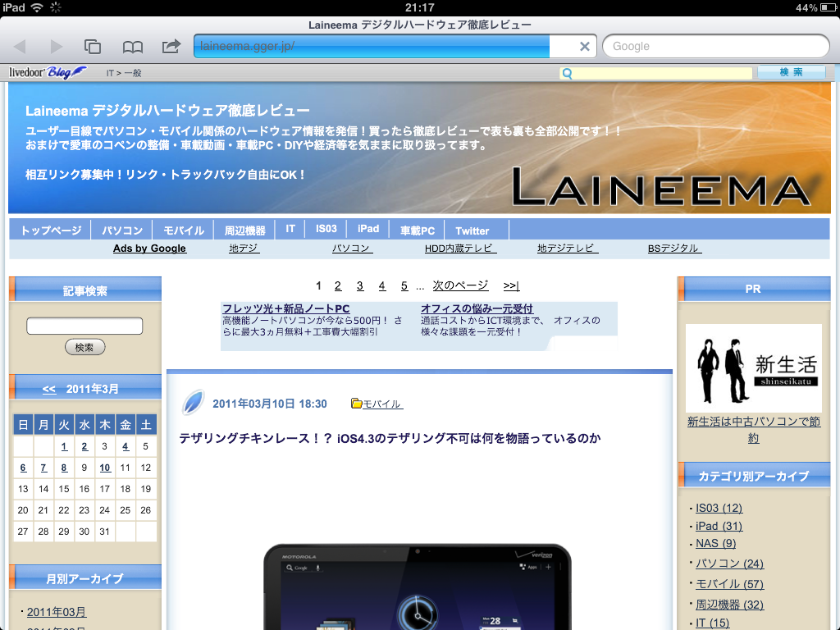Open the モバイル (57) category archive
This screenshot has height=630, width=840.
(x=729, y=584)
